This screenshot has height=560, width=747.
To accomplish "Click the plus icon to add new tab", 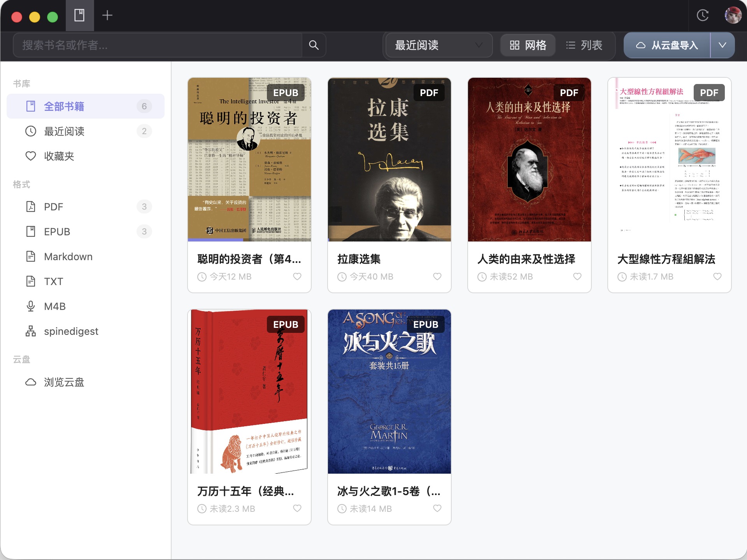I will point(107,16).
